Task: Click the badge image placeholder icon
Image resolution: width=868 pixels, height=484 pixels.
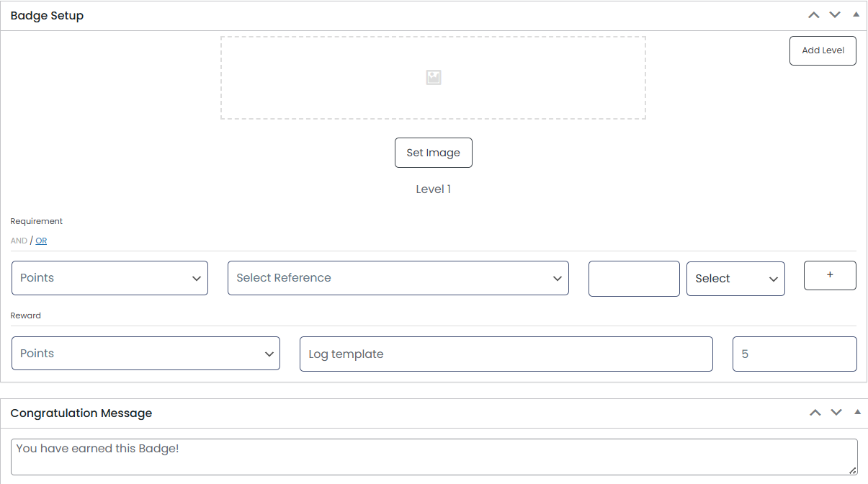Action: click(x=433, y=78)
